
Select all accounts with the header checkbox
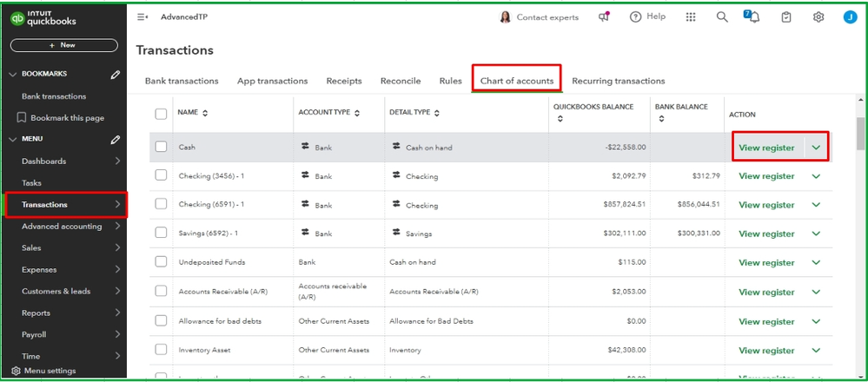161,114
